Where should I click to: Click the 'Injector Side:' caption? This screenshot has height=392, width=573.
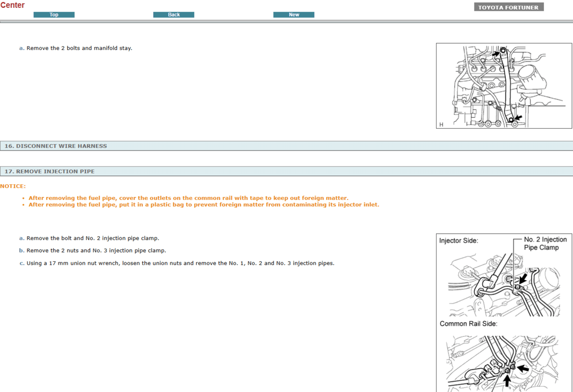[458, 241]
